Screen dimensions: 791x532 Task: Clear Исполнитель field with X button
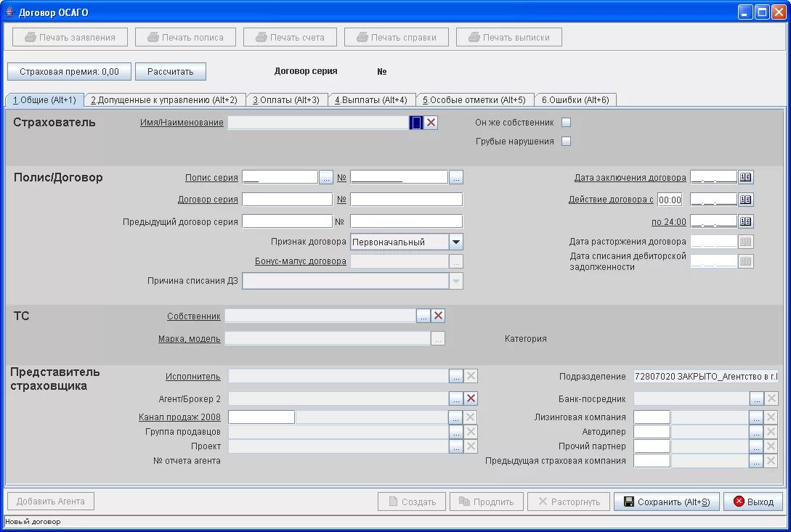(x=471, y=376)
